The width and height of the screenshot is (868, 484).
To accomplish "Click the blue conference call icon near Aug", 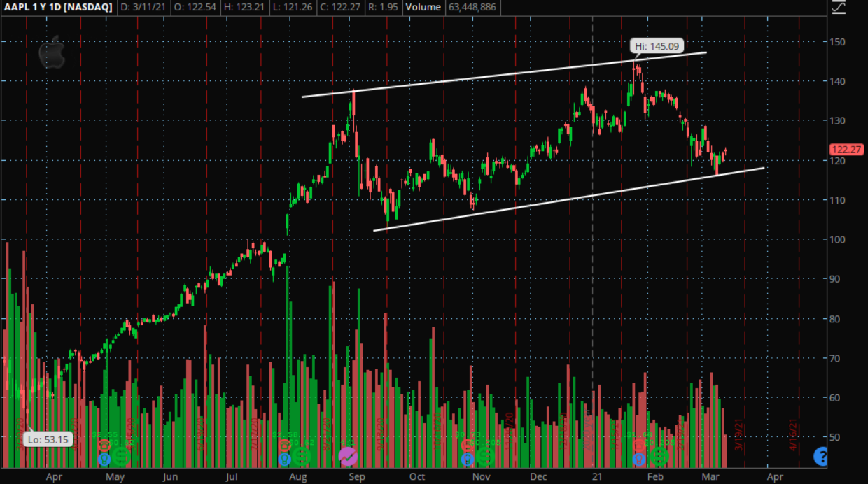I will coord(284,460).
